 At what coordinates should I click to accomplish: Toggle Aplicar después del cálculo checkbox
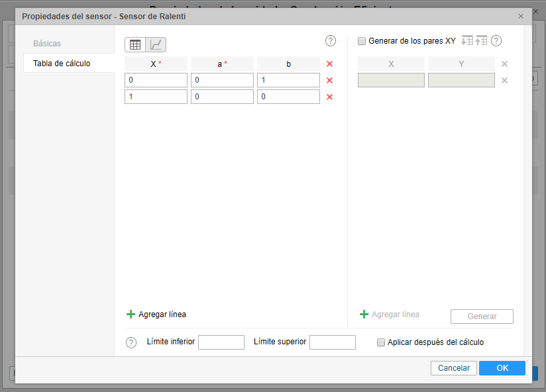click(x=381, y=342)
